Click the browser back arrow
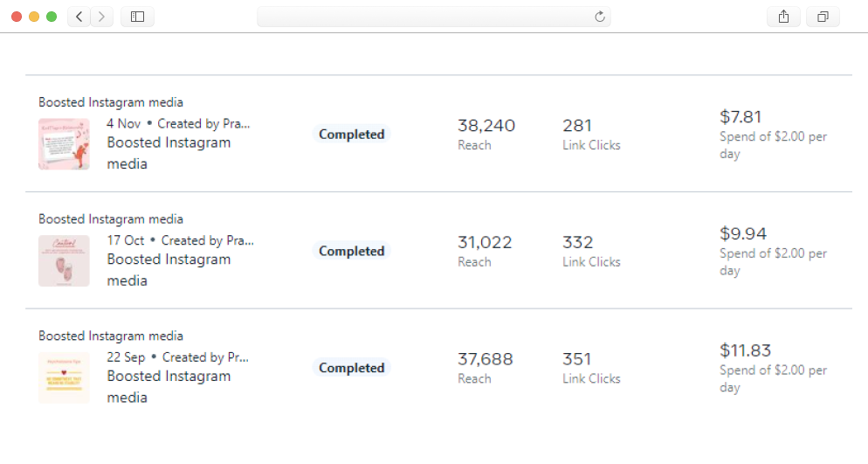Viewport: 868px width, 464px height. [79, 17]
